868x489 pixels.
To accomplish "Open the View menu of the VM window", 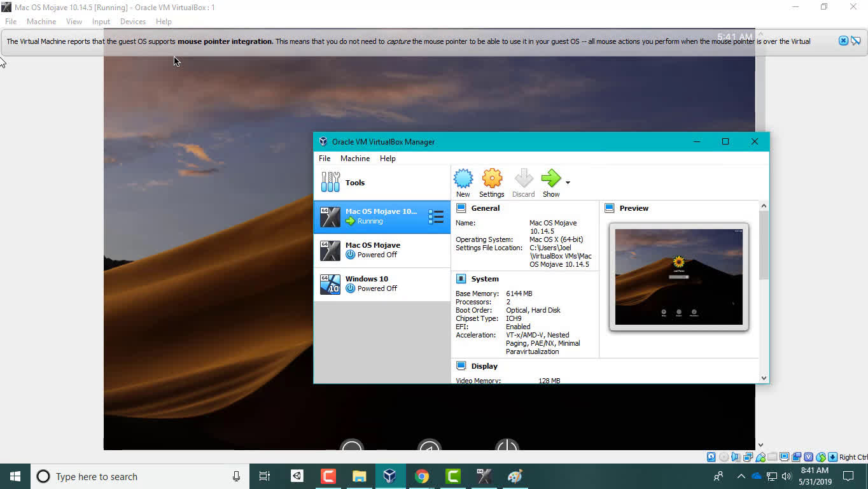I will point(74,22).
